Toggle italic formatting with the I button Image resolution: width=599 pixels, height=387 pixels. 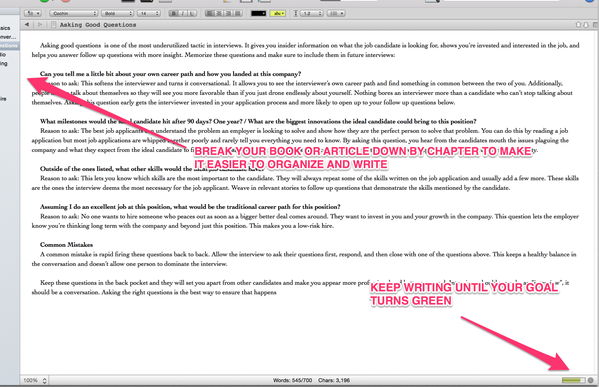tap(183, 13)
